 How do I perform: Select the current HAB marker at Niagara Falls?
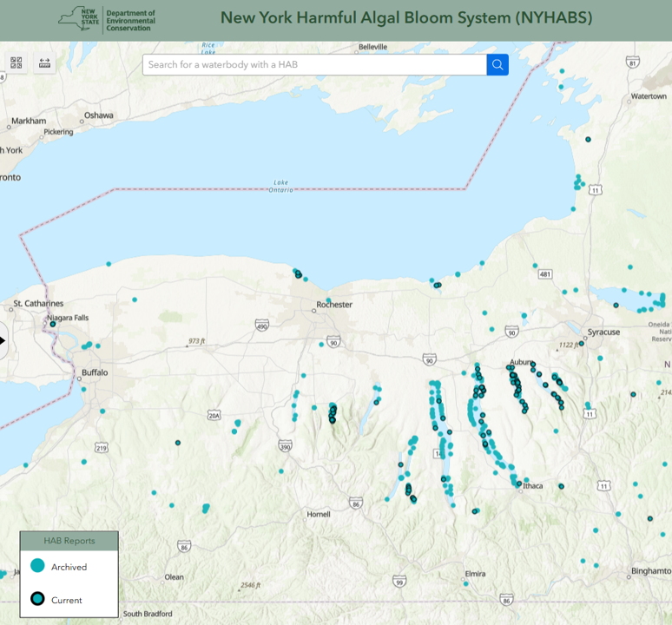tap(53, 325)
